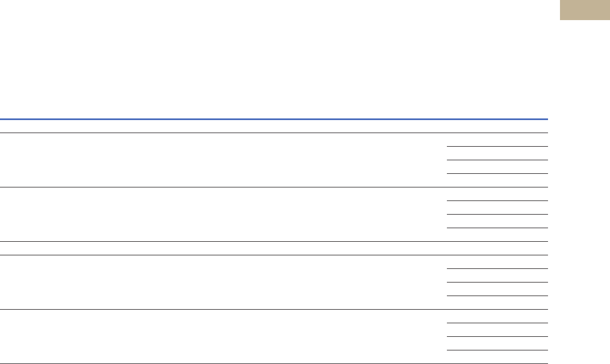Select first section's third right-column cell

click(x=497, y=167)
